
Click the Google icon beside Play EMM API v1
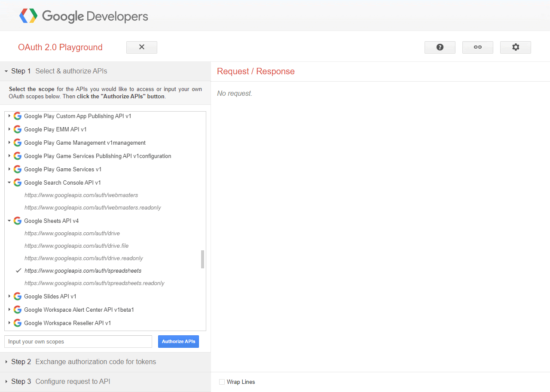pyautogui.click(x=18, y=129)
